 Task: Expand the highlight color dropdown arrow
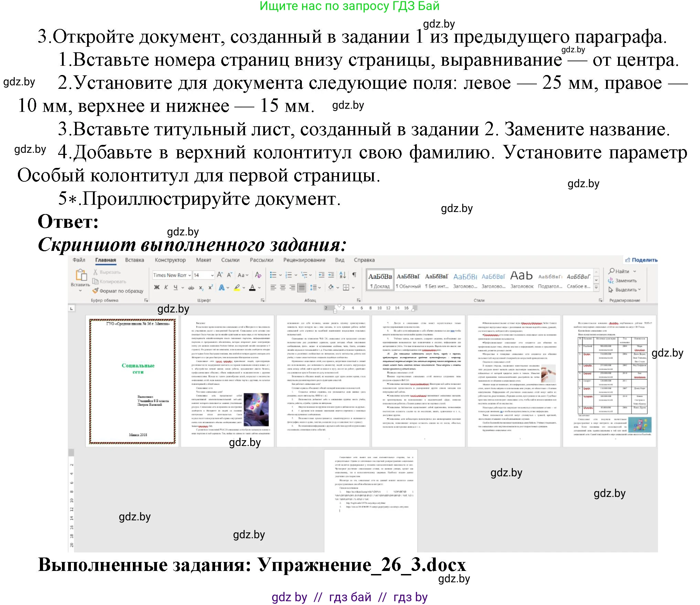click(x=244, y=288)
